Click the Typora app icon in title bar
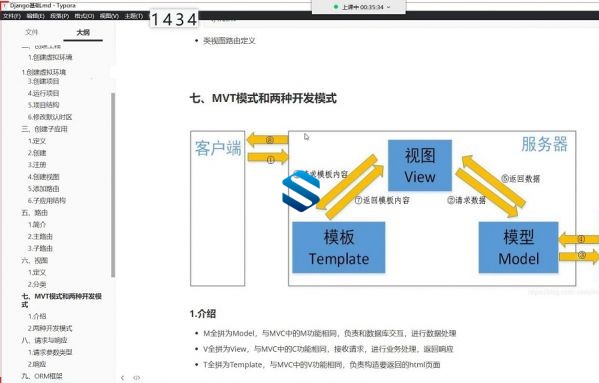 5,5
